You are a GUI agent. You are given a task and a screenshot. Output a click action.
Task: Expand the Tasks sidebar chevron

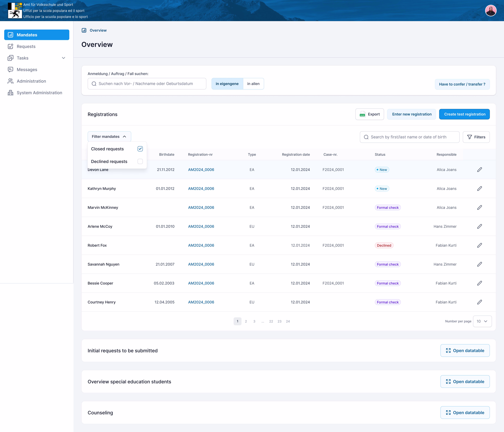64,58
